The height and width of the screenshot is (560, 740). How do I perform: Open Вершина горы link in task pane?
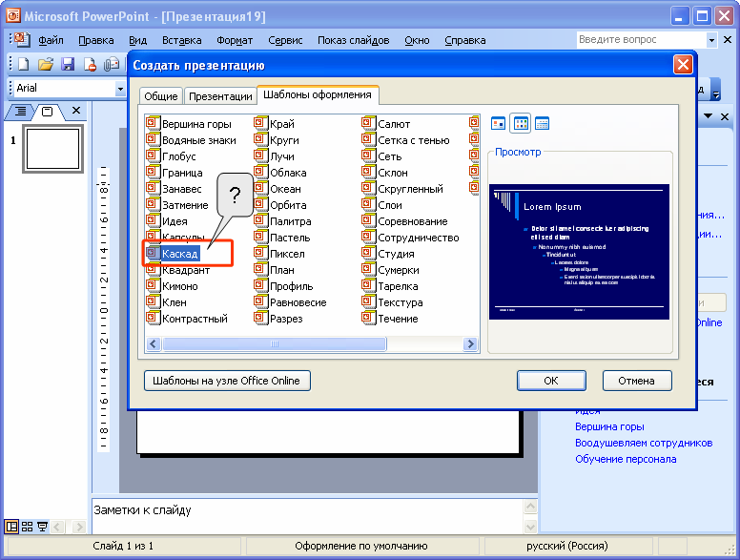click(609, 426)
